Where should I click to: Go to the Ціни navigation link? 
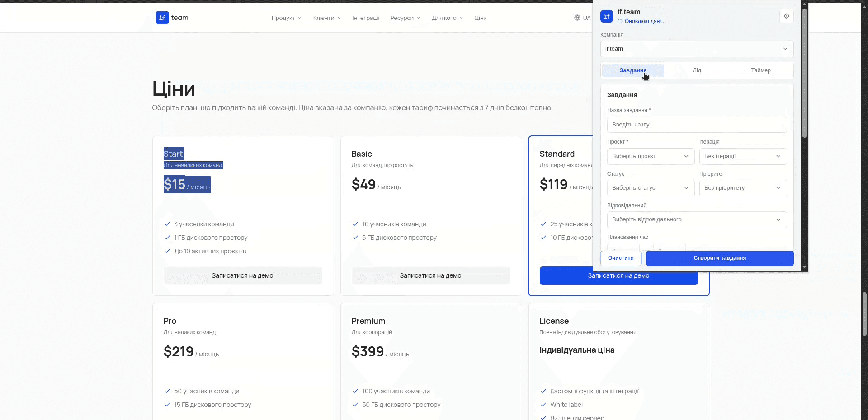coord(481,18)
